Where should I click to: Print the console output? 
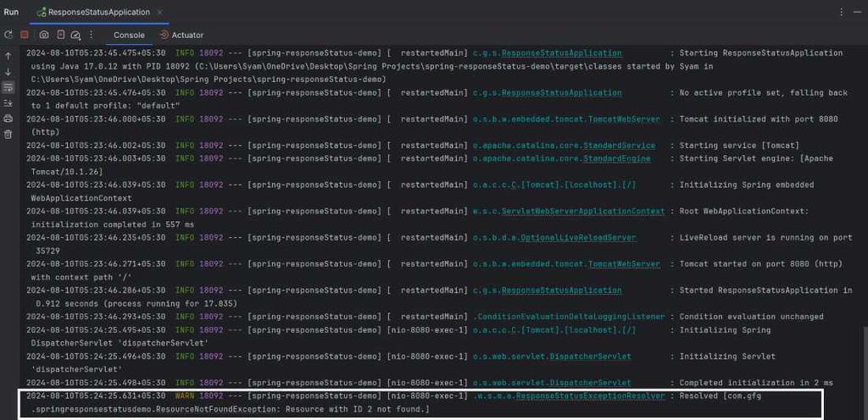pos(8,119)
